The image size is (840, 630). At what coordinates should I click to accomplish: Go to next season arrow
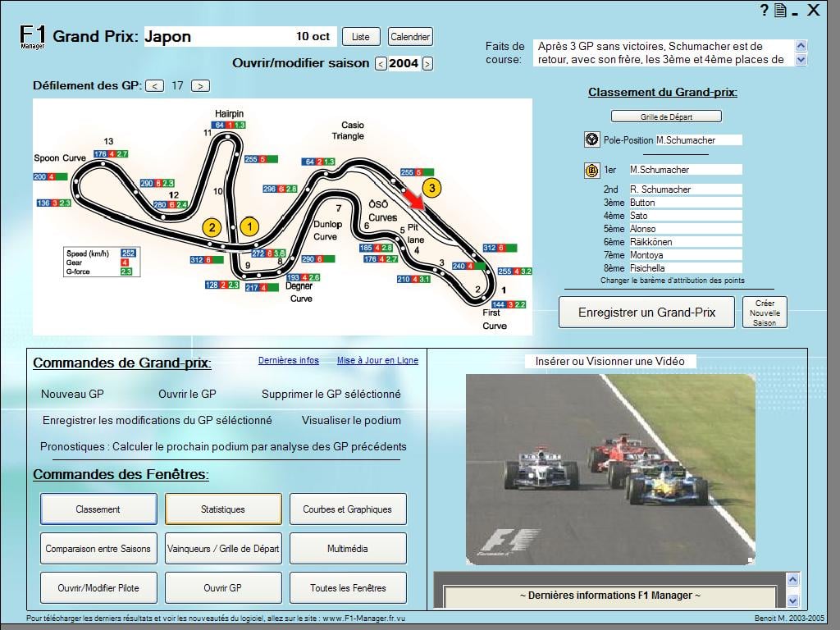[427, 64]
